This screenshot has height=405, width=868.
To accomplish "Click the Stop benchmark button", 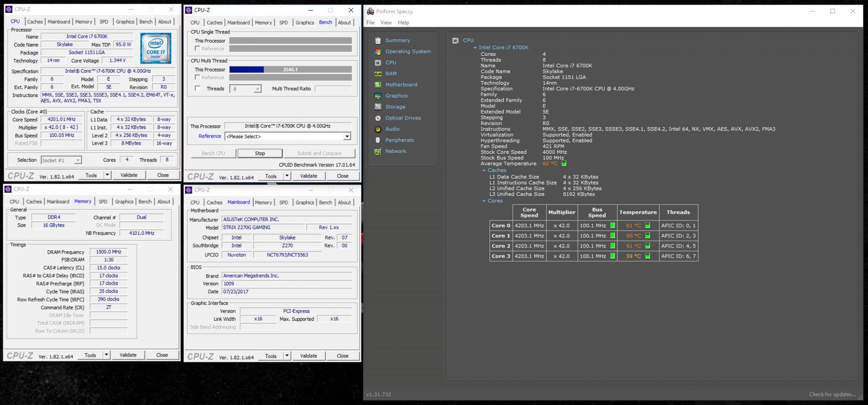I will point(260,153).
